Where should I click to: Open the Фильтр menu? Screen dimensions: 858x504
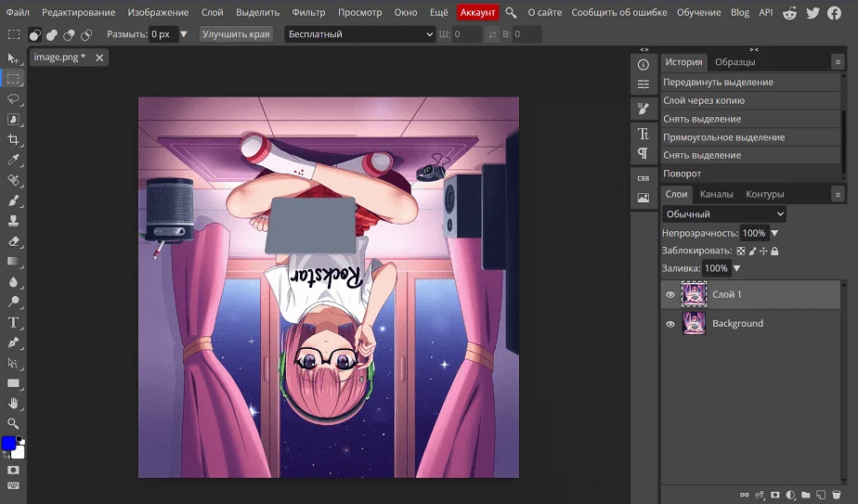308,12
